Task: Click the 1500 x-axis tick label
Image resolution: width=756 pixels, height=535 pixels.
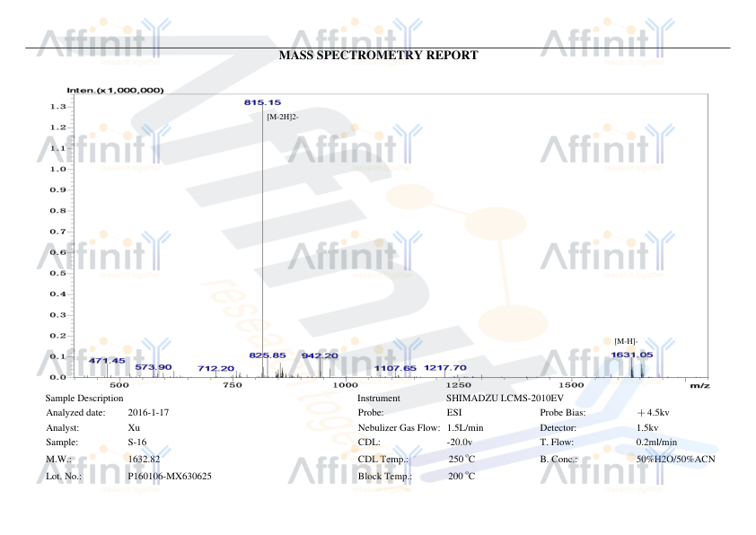Action: [571, 384]
